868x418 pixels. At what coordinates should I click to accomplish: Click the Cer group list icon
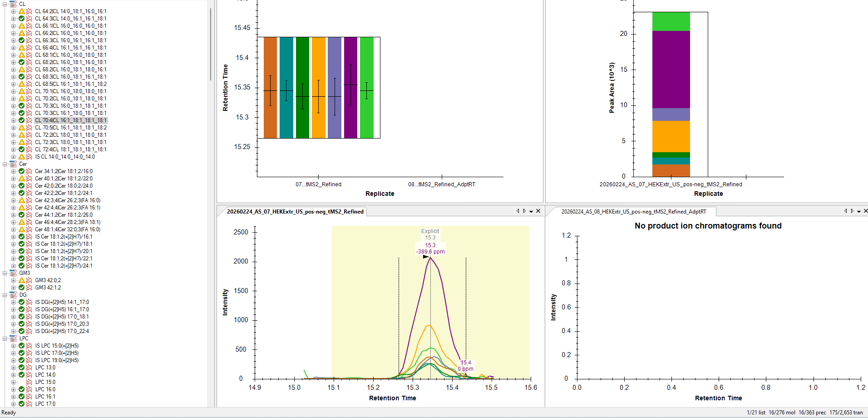point(13,164)
